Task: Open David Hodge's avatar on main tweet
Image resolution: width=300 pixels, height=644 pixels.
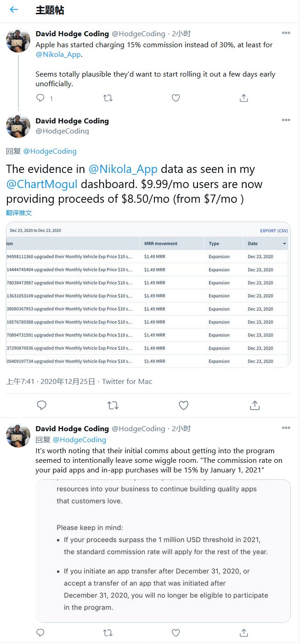Action: [18, 126]
